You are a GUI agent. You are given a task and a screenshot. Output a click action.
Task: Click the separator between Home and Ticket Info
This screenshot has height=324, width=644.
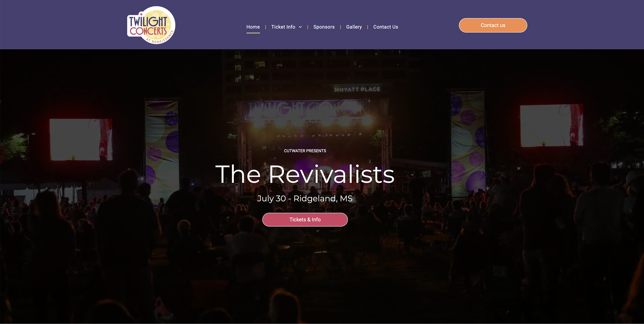click(x=265, y=27)
